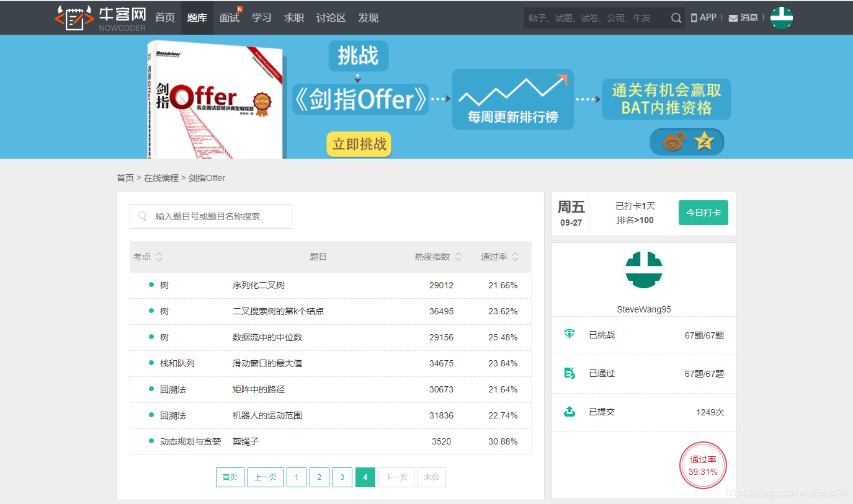The width and height of the screenshot is (853, 504).
Task: Open the 发现 nav menu item
Action: [368, 18]
